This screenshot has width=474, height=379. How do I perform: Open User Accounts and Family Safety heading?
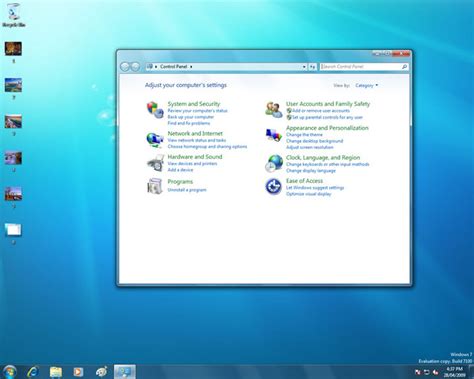(328, 104)
